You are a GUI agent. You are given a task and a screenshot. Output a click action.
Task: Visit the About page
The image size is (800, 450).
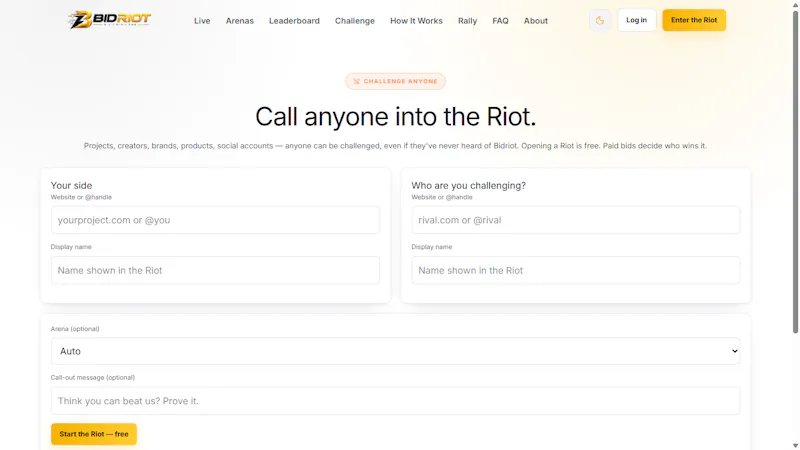[x=536, y=21]
